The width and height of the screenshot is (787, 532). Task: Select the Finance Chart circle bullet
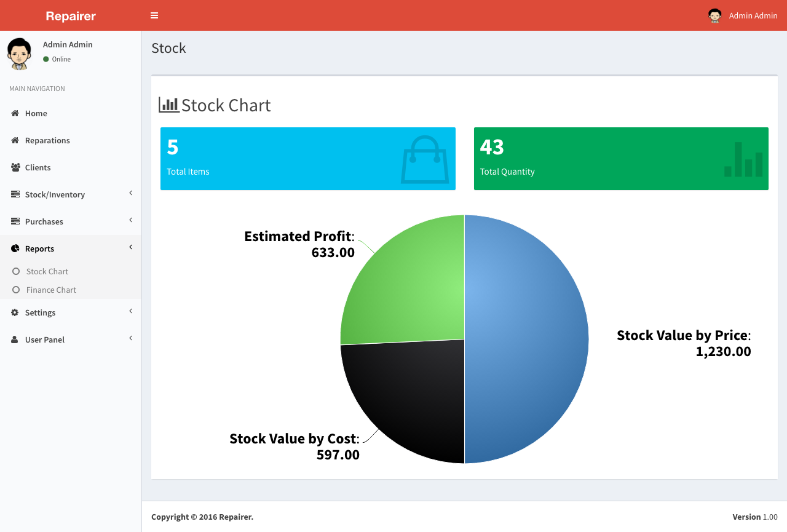pyautogui.click(x=17, y=290)
